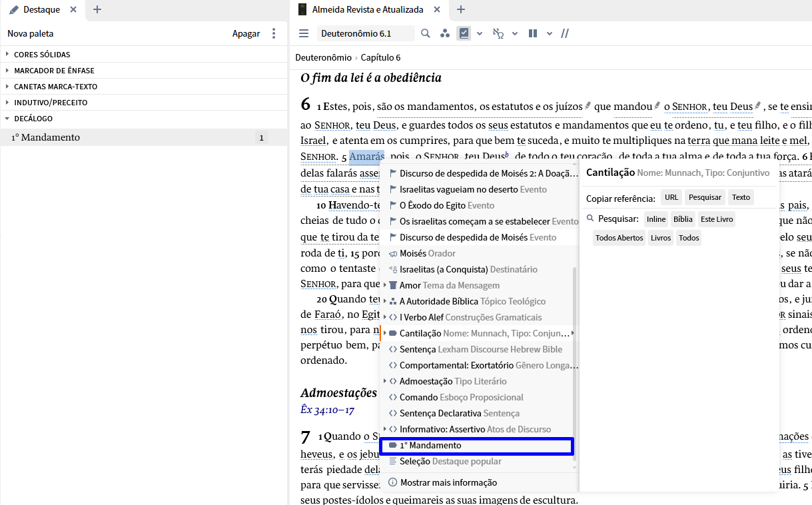
Task: Open Cantilação submenu arrow on right
Action: point(573,333)
